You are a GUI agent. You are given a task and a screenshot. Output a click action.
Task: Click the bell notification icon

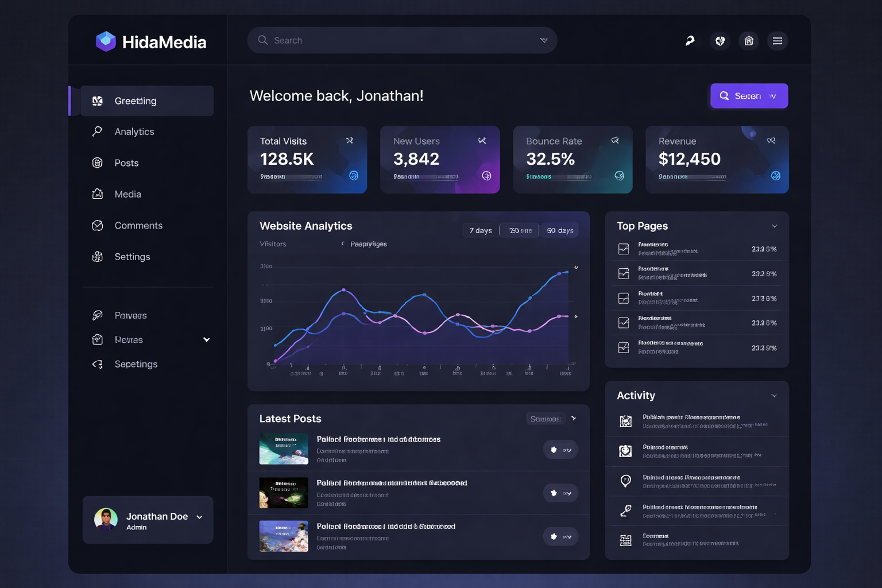tap(719, 41)
